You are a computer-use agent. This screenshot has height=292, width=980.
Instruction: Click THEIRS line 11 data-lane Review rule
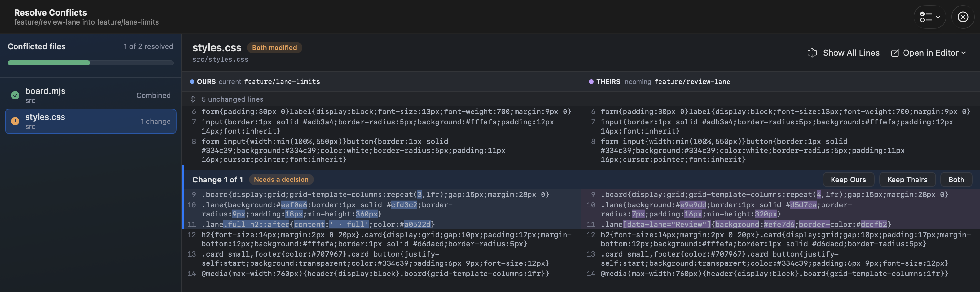coord(746,224)
